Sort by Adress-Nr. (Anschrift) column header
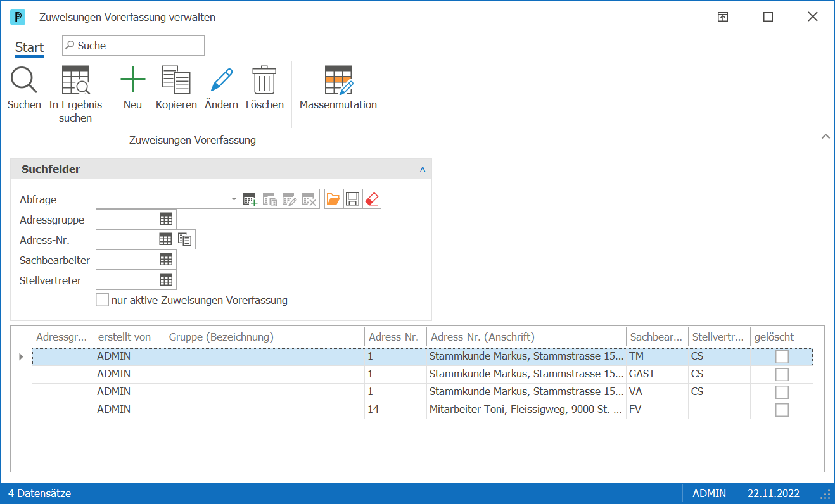 pos(526,337)
